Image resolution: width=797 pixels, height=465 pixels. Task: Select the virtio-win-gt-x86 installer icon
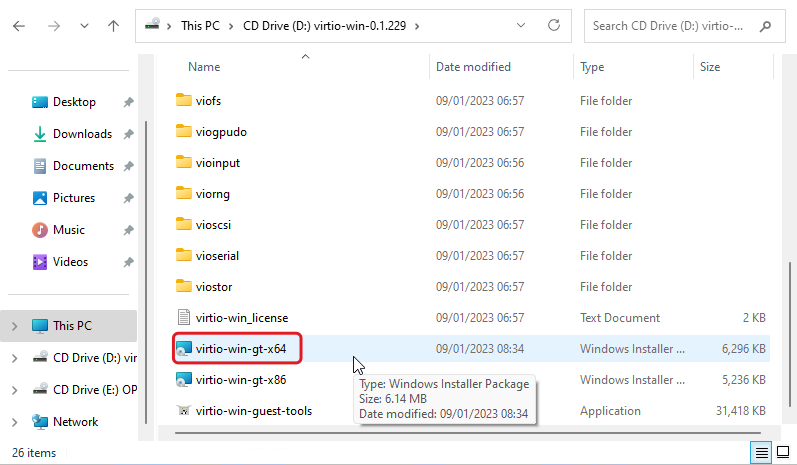[183, 380]
